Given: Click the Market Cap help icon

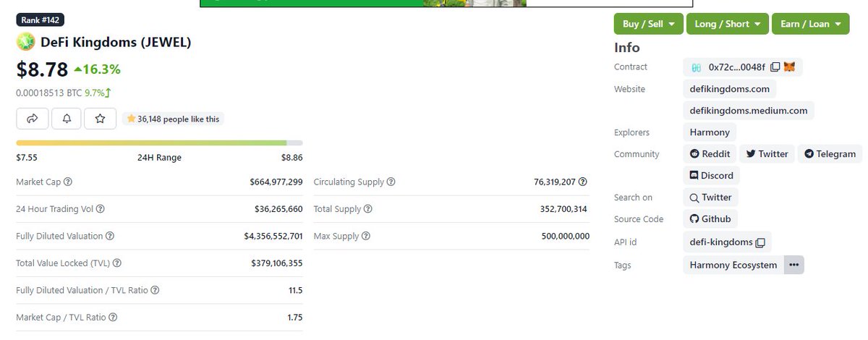Looking at the screenshot, I should coord(68,182).
